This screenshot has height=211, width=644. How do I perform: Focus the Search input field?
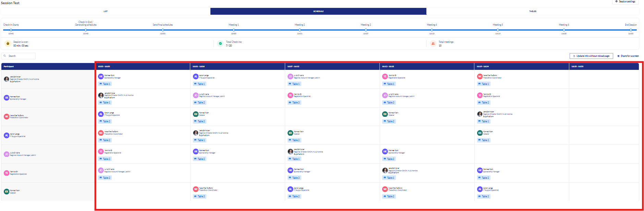(x=21, y=56)
